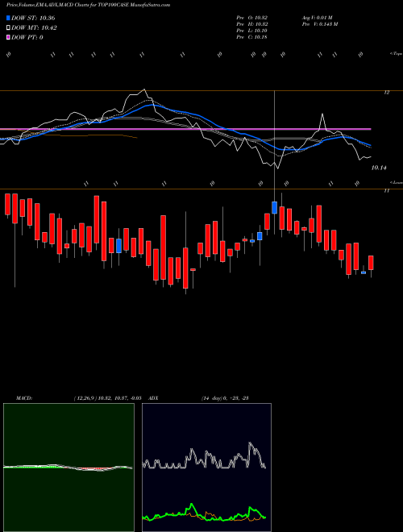Select the 'DOW ST: 10.36' legend label

[x=33, y=18]
